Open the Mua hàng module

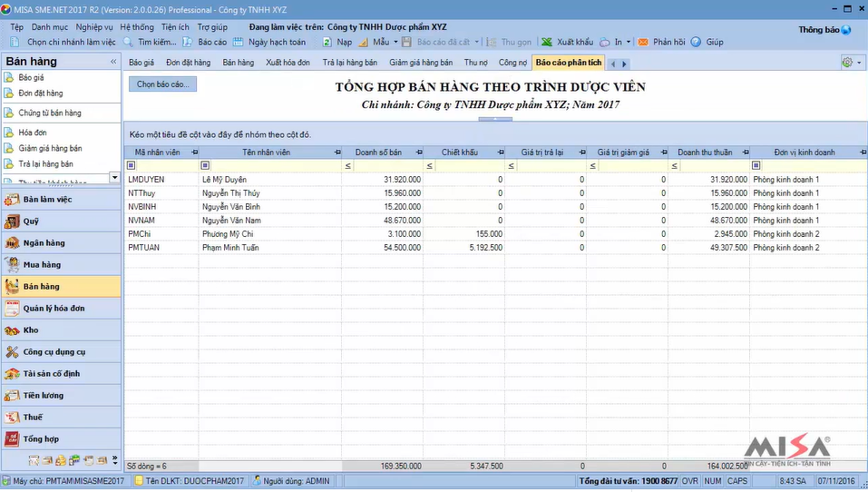click(x=61, y=265)
